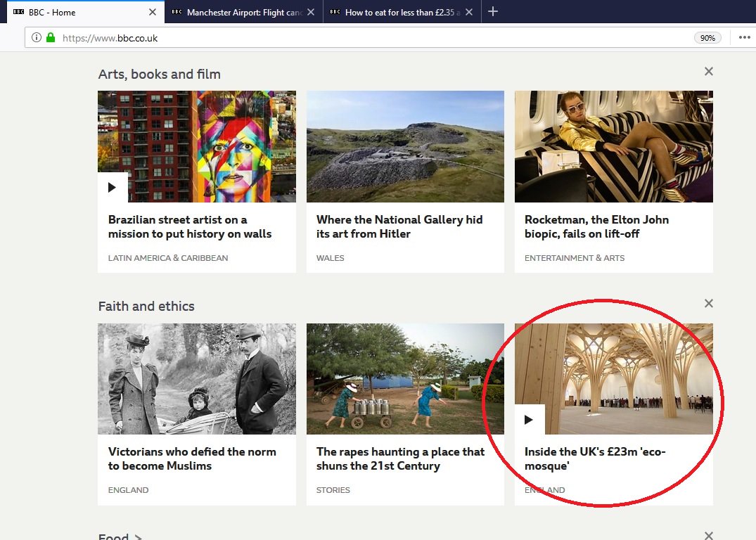Close the 'How to eat for less' tab

[x=469, y=12]
